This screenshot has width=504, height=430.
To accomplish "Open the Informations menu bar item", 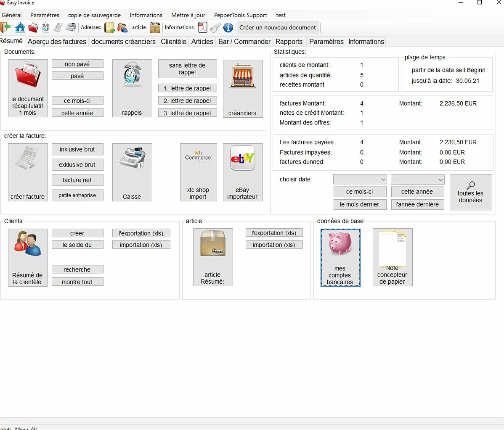I will pyautogui.click(x=146, y=15).
